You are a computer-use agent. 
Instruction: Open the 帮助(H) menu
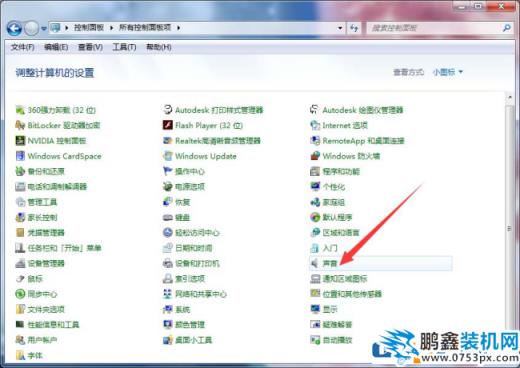coord(159,47)
